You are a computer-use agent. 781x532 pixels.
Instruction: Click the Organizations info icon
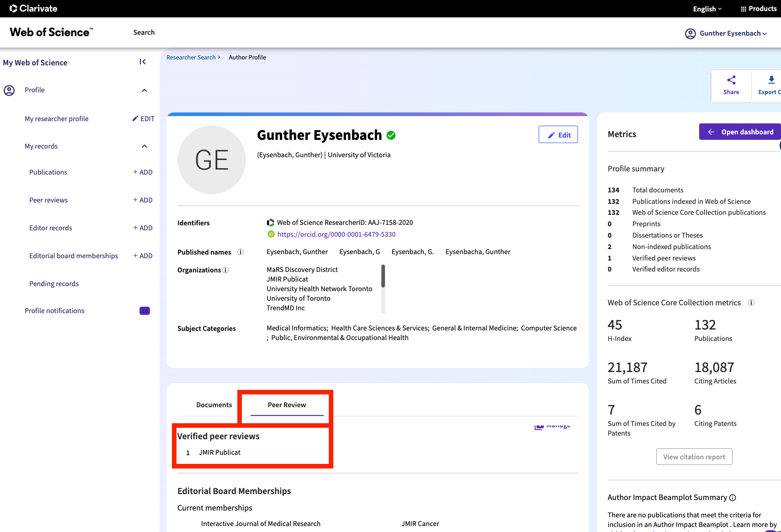[x=225, y=270]
